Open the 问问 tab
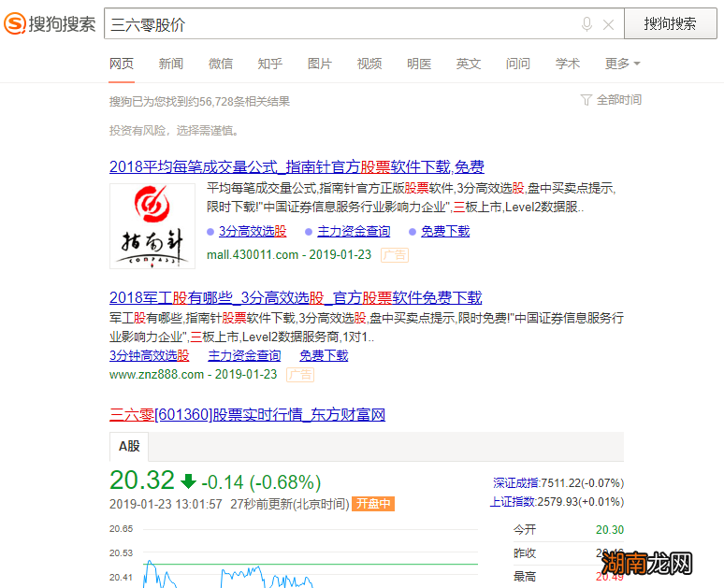This screenshot has height=588, width=724. point(518,64)
